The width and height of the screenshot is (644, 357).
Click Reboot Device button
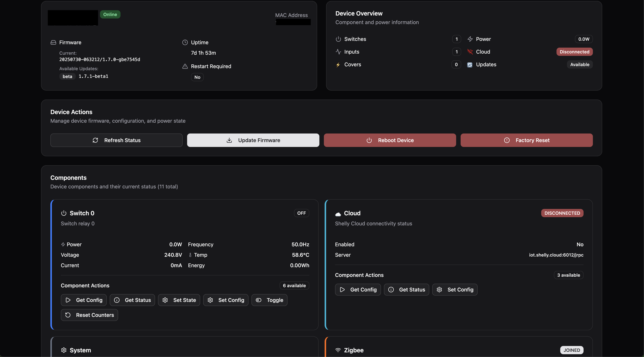[x=390, y=140]
